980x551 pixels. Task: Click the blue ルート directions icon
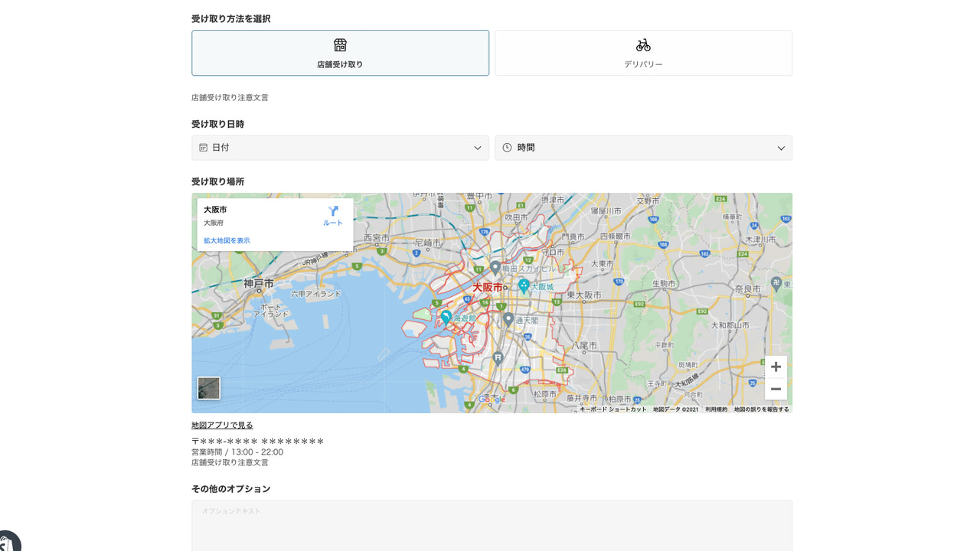click(332, 211)
